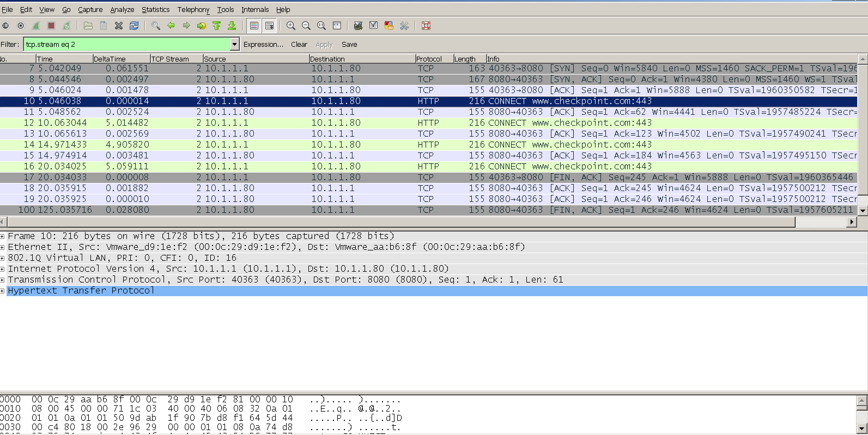Sort by the DeltaTime column header
Viewport: 868px width, 435px height.
click(x=121, y=59)
